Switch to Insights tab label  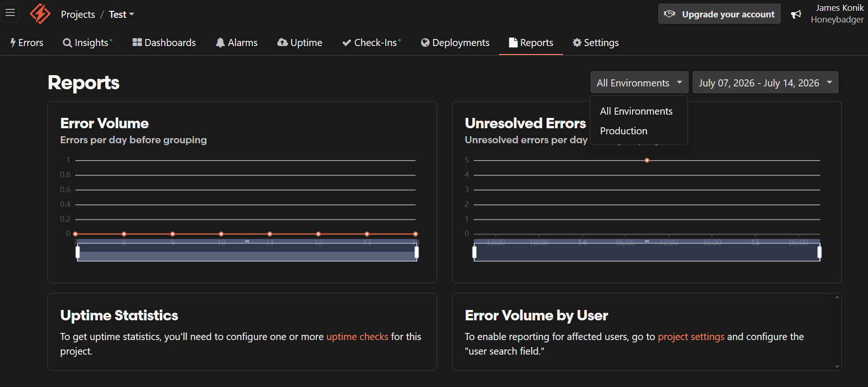point(91,43)
